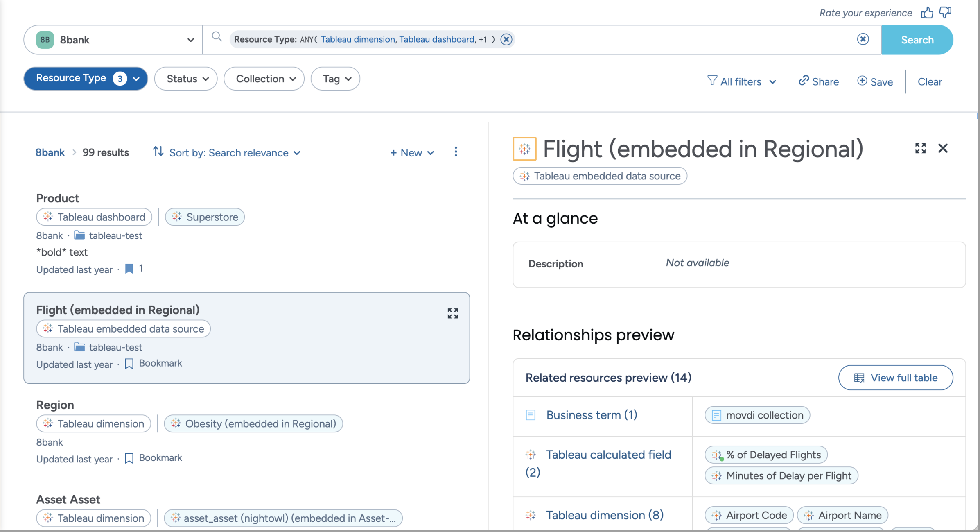Open the Collection filter menu
This screenshot has width=980, height=532.
click(x=264, y=79)
